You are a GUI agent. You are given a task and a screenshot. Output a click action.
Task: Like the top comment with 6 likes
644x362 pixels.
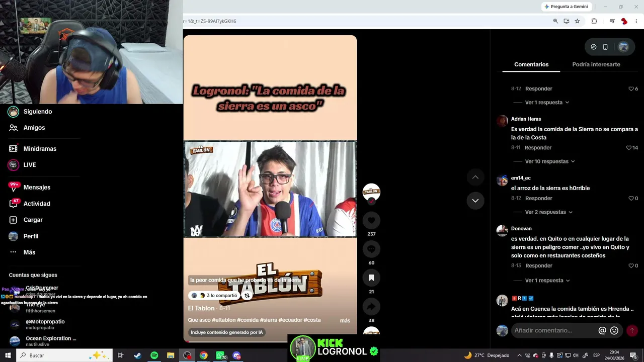pyautogui.click(x=631, y=89)
